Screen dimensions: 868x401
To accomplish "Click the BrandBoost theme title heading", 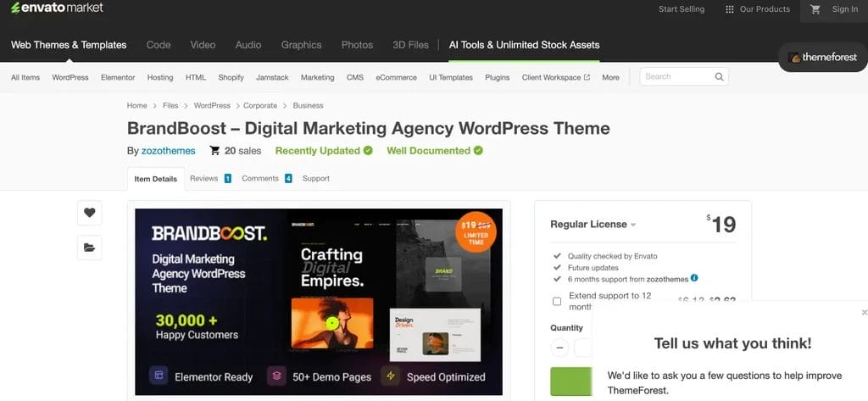I will [x=368, y=129].
